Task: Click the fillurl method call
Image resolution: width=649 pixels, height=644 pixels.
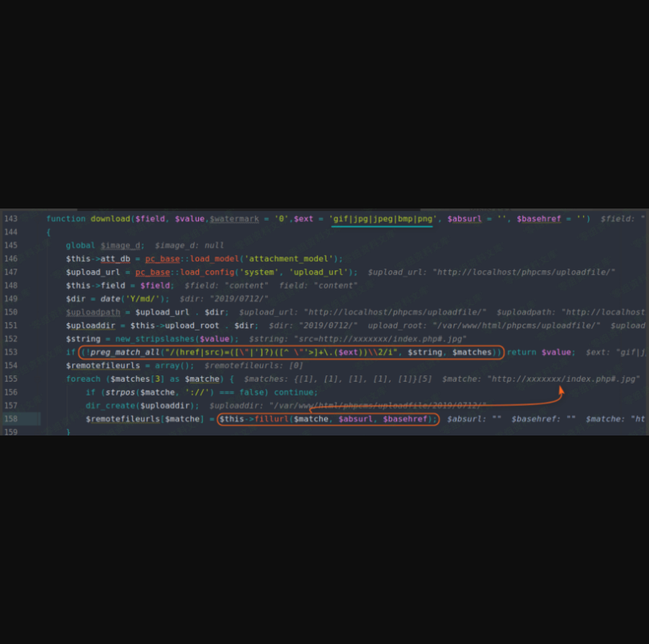Action: pos(271,419)
